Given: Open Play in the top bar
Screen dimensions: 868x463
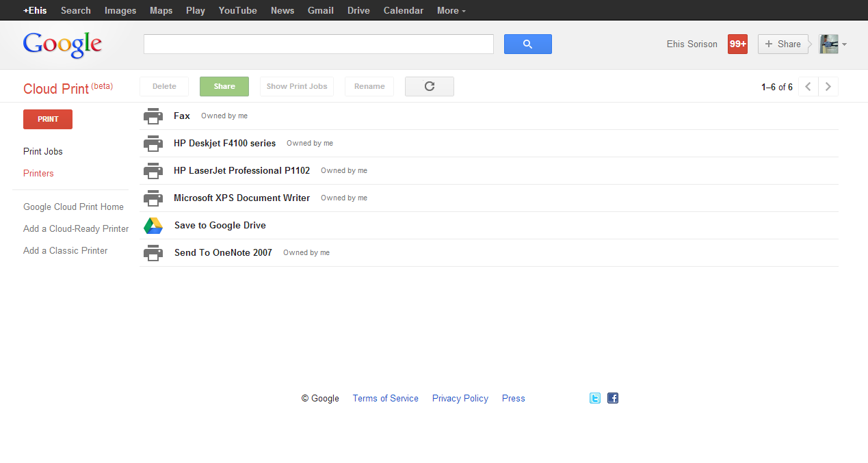Looking at the screenshot, I should pos(196,10).
